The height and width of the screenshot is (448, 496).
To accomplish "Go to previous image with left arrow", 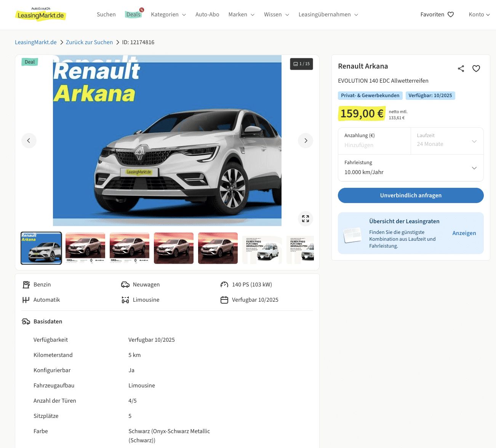I will tap(29, 141).
